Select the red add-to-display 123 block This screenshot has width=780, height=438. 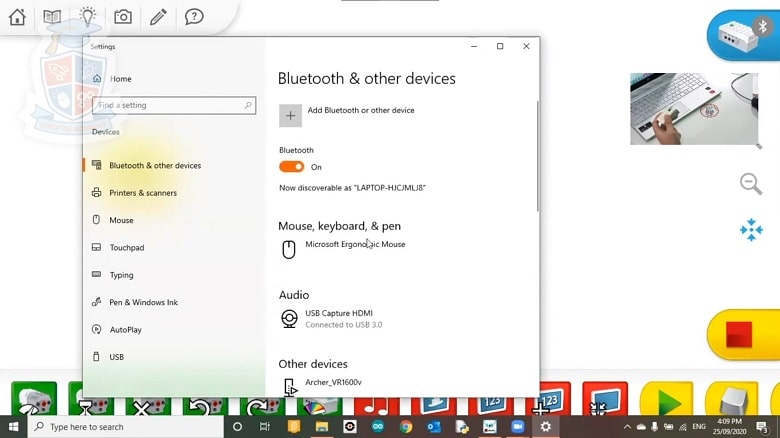pyautogui.click(x=548, y=398)
